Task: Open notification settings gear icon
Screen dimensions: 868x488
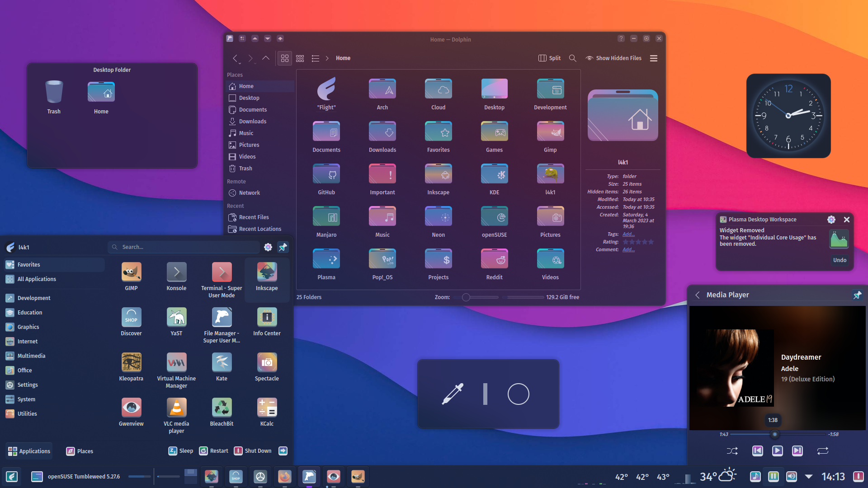Action: [x=831, y=220]
